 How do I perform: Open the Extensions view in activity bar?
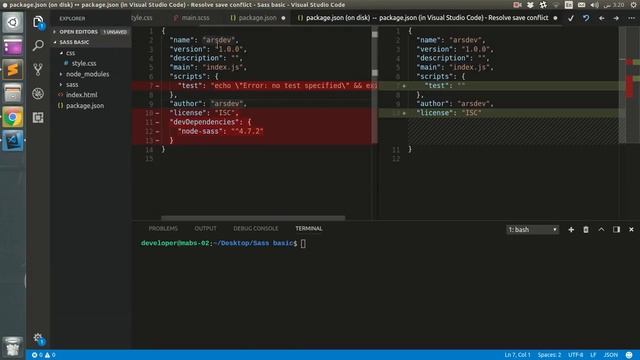(38, 118)
